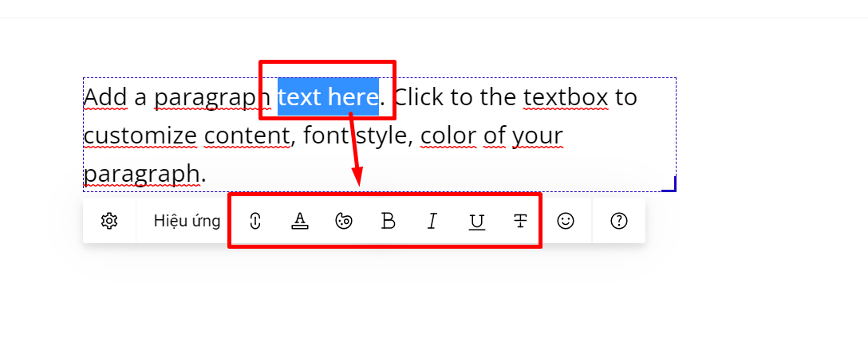Viewport: 868px width, 342px height.
Task: Open the emoji picker smiley icon
Action: 566,221
